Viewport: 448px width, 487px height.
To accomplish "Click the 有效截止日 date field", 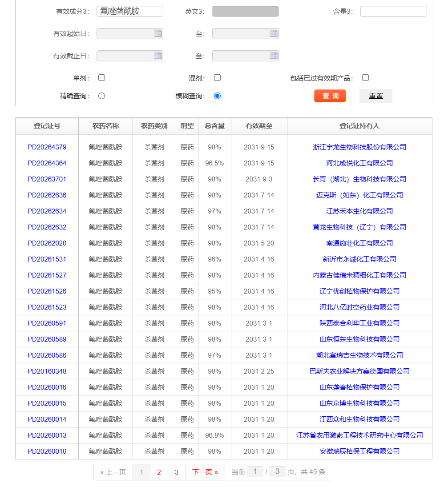I will coord(130,56).
